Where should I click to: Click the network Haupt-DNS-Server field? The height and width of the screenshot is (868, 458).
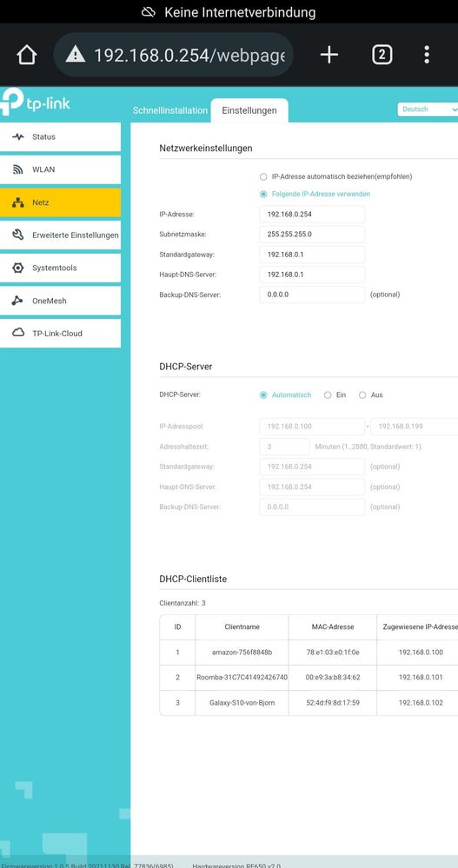312,275
